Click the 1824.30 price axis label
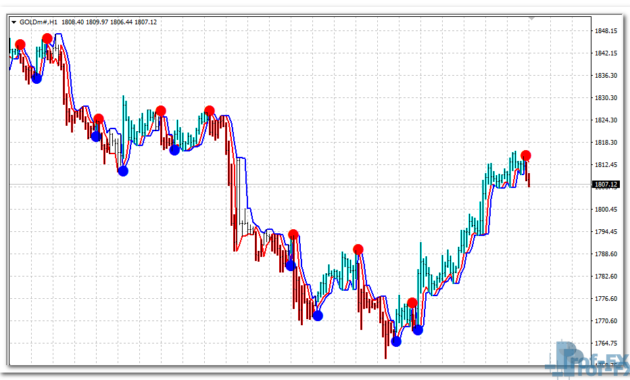The width and height of the screenshot is (630, 380). (x=606, y=120)
